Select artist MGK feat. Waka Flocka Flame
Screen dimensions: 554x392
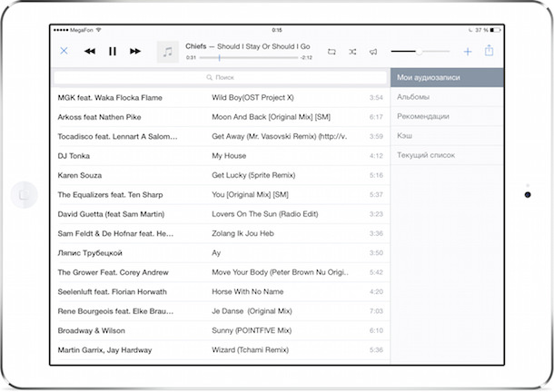(x=110, y=98)
